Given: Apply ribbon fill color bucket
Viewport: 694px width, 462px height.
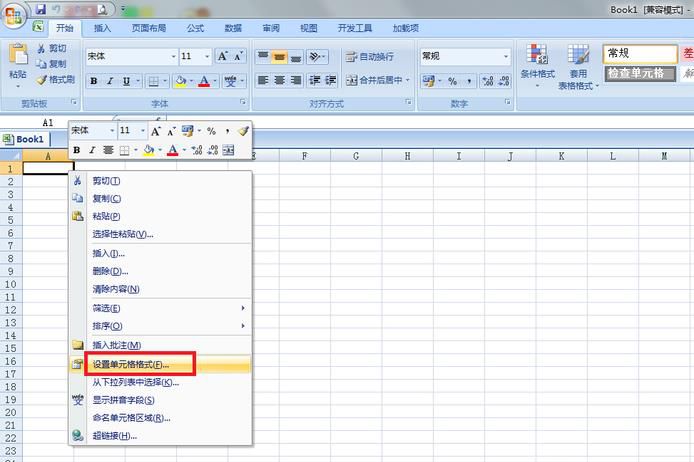Looking at the screenshot, I should coord(181,81).
